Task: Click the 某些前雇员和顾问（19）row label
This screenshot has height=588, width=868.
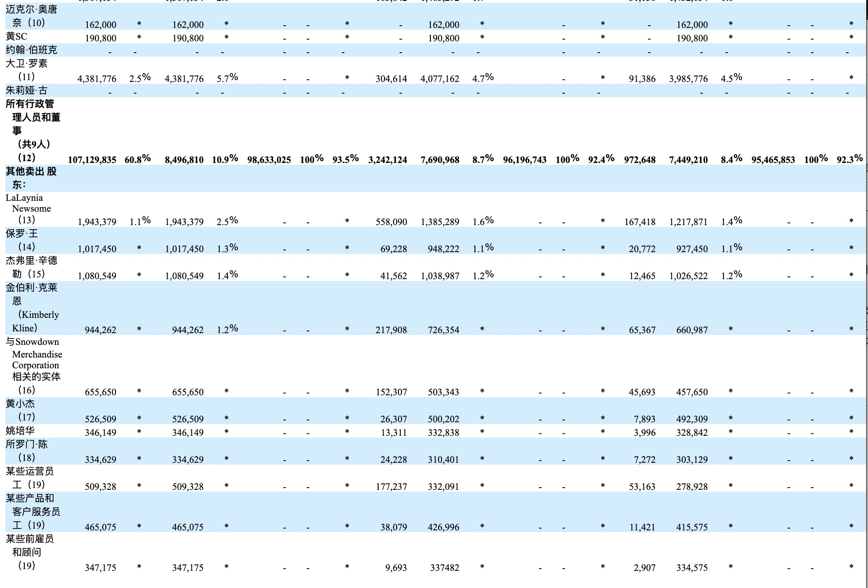Action: coord(30,552)
